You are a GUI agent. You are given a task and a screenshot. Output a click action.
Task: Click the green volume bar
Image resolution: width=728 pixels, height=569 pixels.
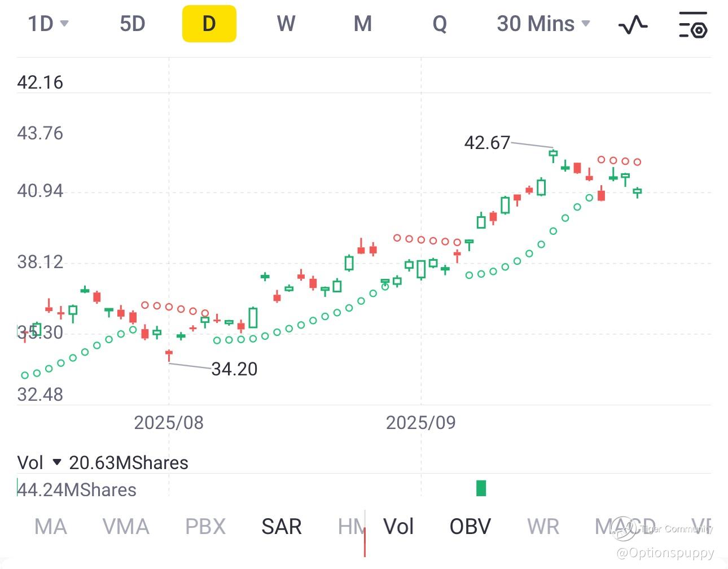click(x=481, y=488)
